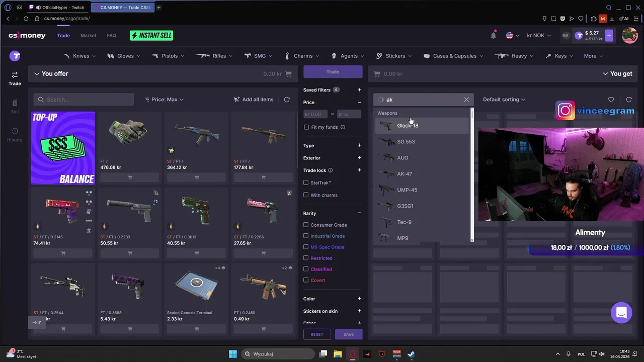Click the favorites heart icon
The width and height of the screenshot is (644, 362).
[611, 100]
